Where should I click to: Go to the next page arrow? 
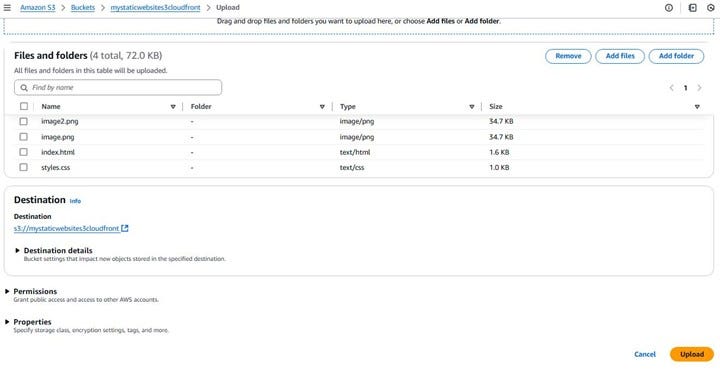(699, 88)
